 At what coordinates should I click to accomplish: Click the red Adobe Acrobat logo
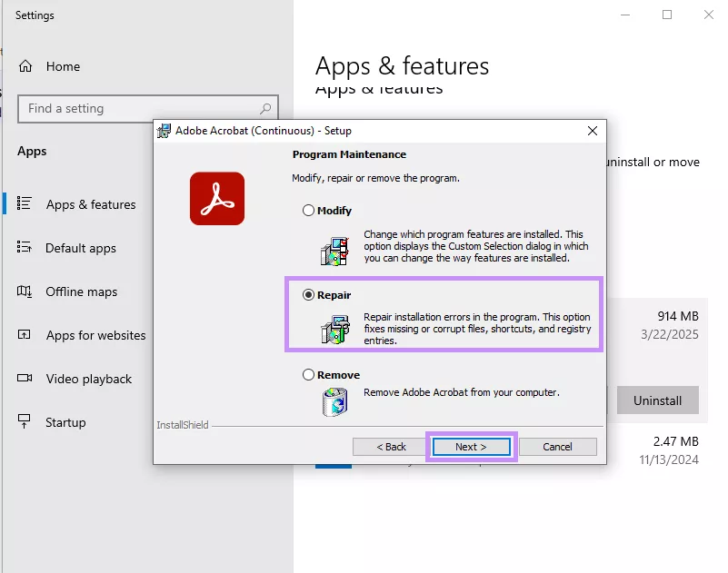pyautogui.click(x=216, y=198)
